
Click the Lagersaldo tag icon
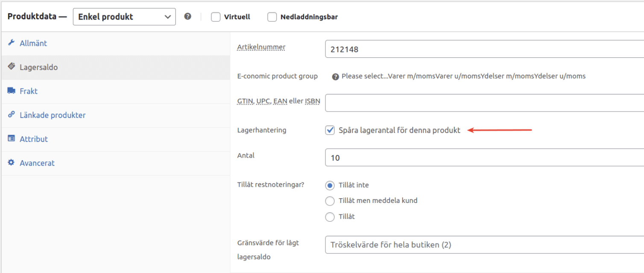coord(12,67)
